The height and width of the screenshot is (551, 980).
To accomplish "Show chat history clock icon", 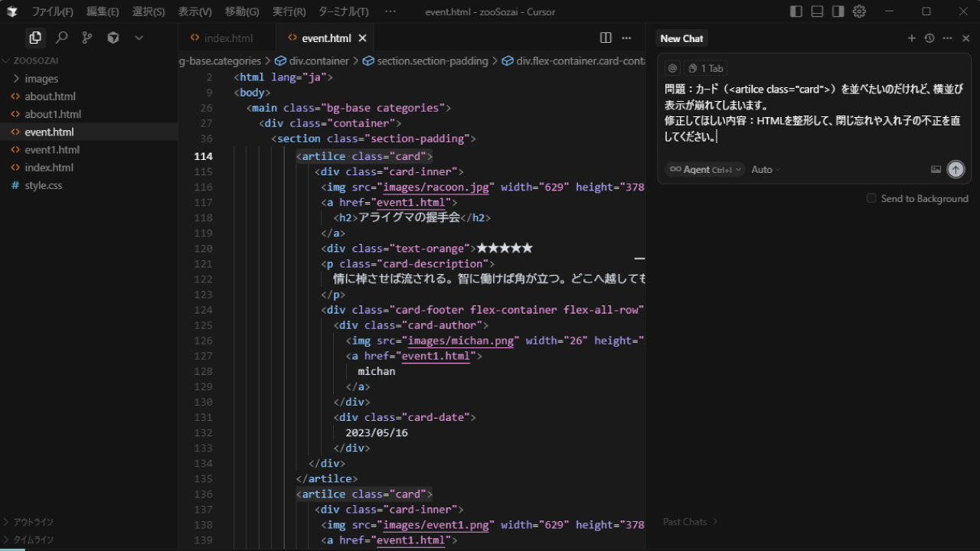I will pyautogui.click(x=929, y=38).
